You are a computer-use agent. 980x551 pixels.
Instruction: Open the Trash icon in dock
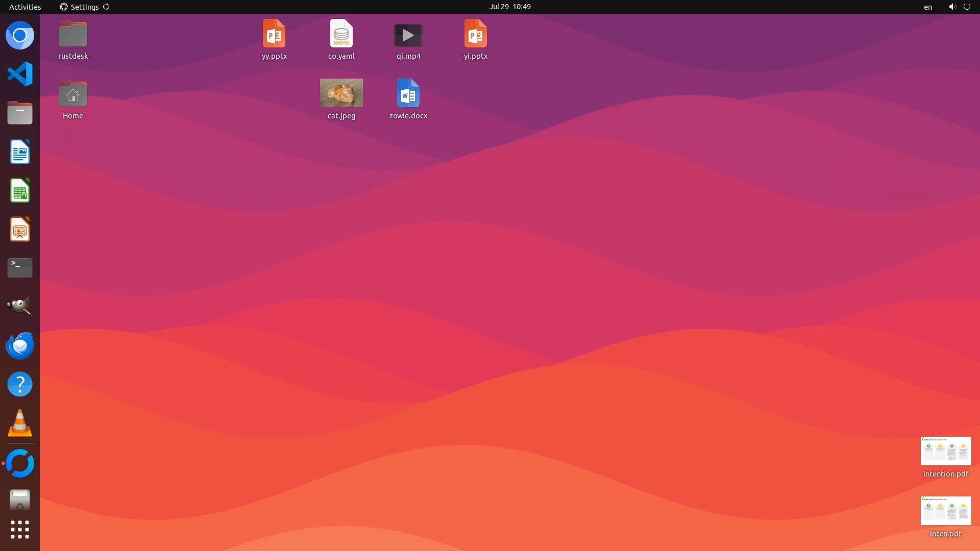click(x=20, y=500)
